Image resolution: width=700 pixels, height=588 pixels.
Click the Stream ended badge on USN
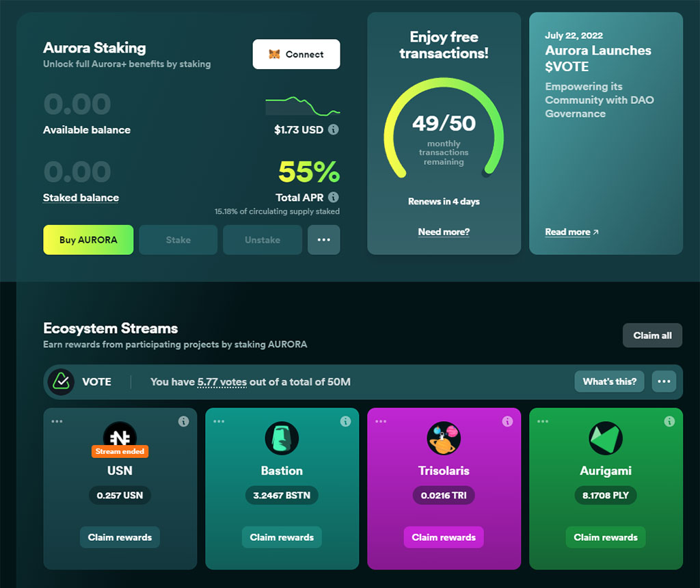[x=120, y=451]
